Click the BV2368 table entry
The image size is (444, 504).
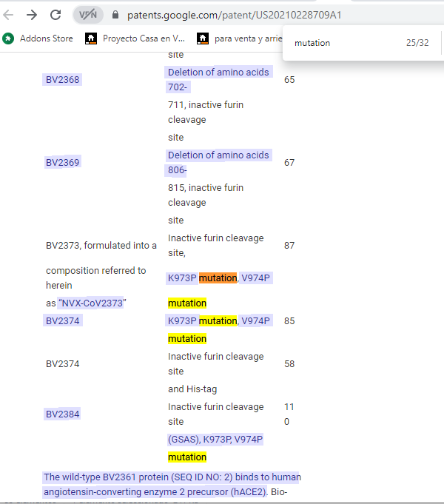[63, 79]
